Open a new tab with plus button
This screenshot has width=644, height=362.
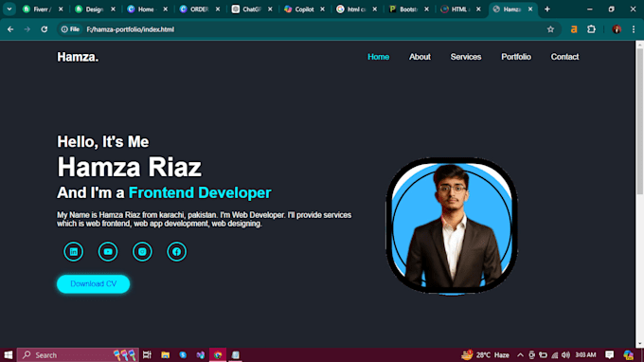(x=547, y=9)
